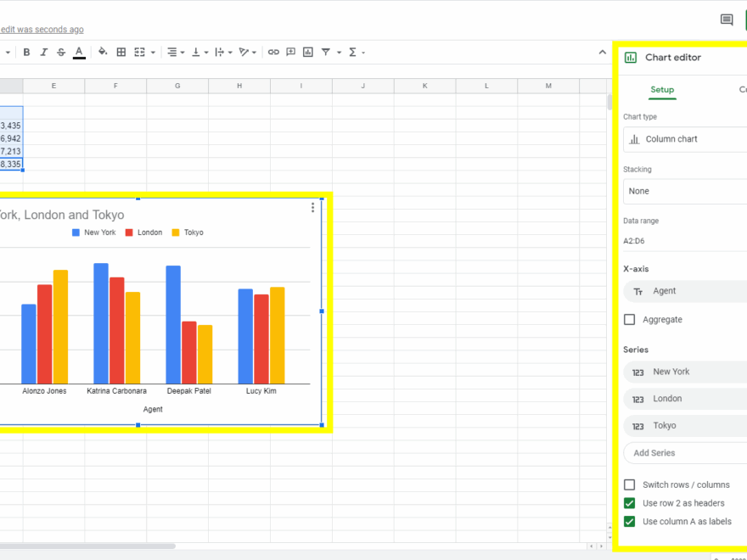Apply strikethrough formatting
Viewport: 747px width, 560px height.
pyautogui.click(x=60, y=52)
